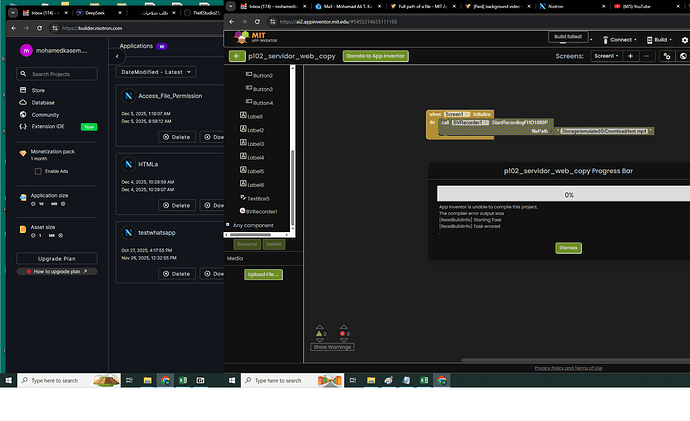Image resolution: width=690 pixels, height=421 pixels.
Task: Add a new screen with plus icon
Action: (x=630, y=57)
